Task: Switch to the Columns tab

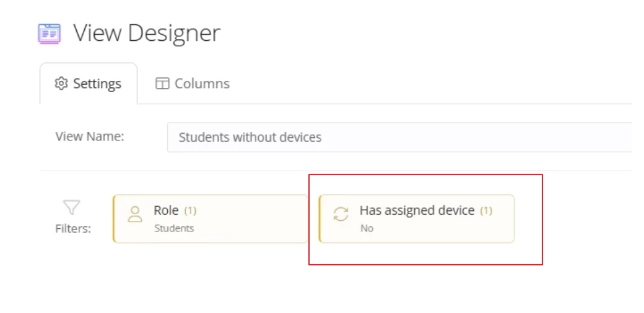Action: (x=192, y=84)
